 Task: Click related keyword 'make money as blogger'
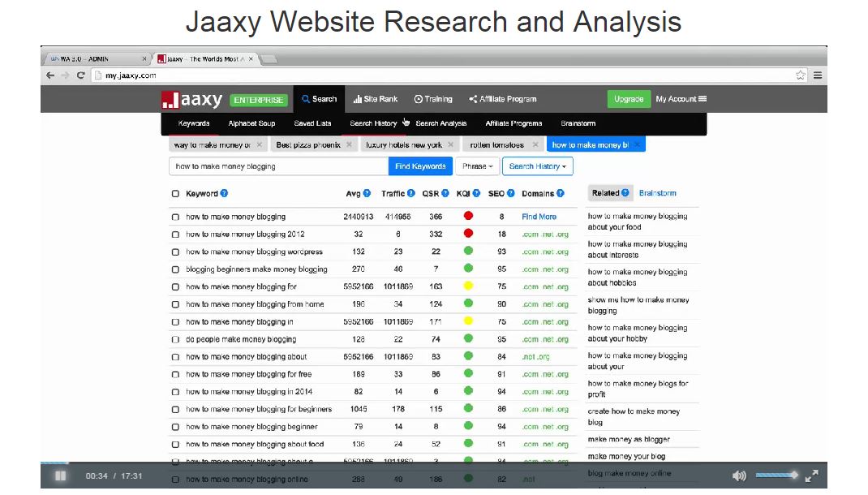pyautogui.click(x=629, y=439)
